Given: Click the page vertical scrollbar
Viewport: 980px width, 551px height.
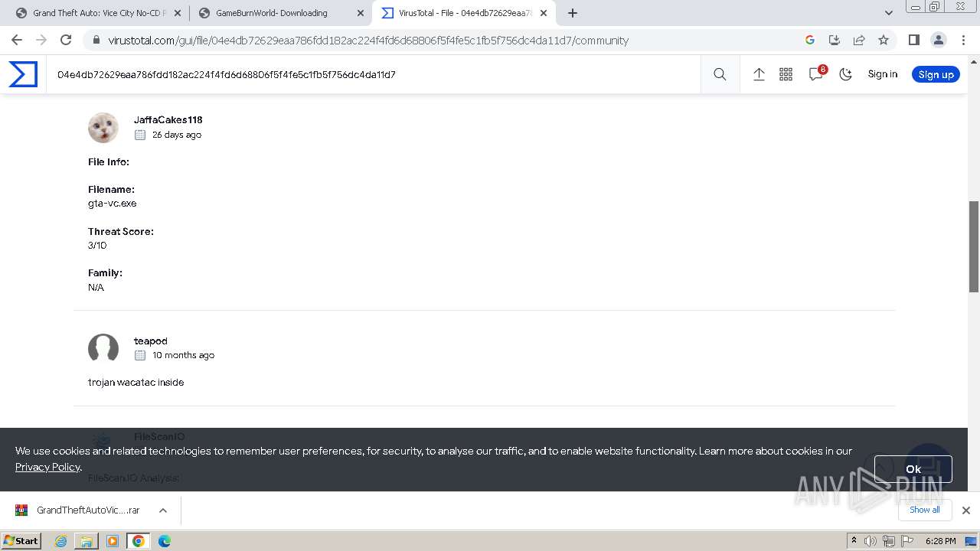Looking at the screenshot, I should [x=974, y=246].
